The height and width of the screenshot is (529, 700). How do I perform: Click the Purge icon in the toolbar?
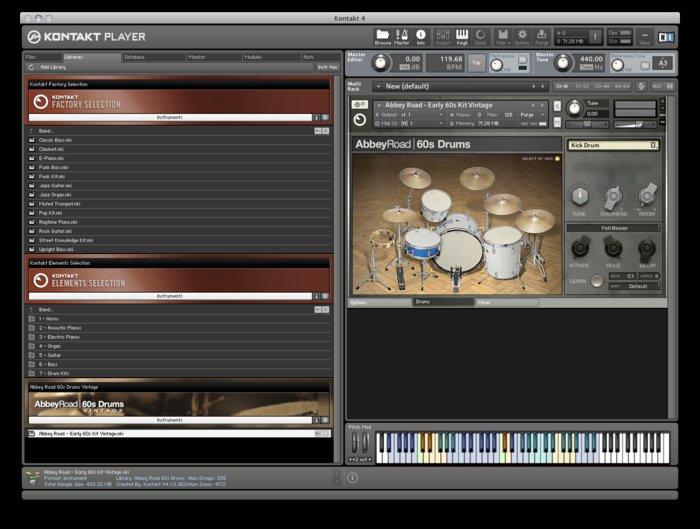(542, 37)
